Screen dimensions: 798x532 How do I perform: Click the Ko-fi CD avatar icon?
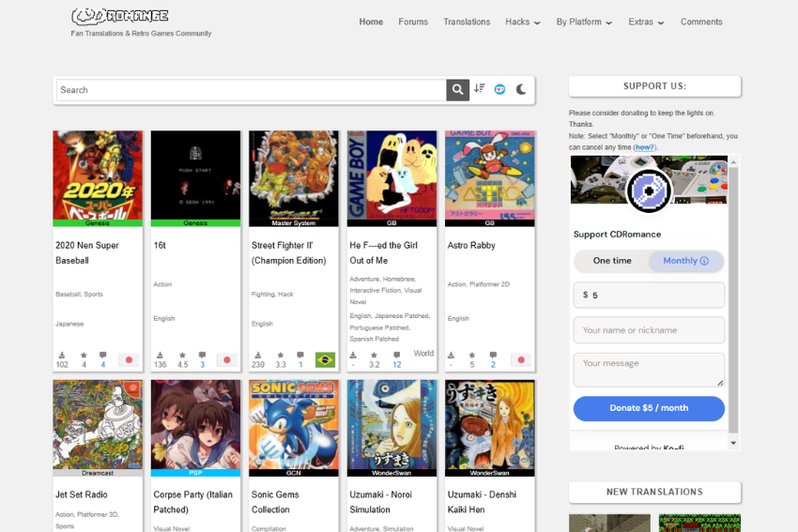(x=649, y=190)
